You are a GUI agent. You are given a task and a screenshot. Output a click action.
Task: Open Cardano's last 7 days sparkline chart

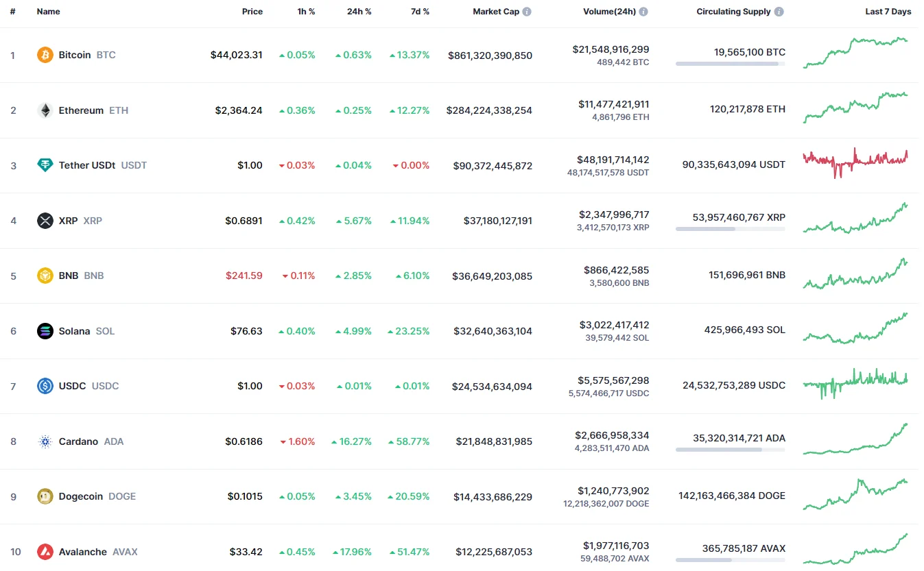point(855,439)
